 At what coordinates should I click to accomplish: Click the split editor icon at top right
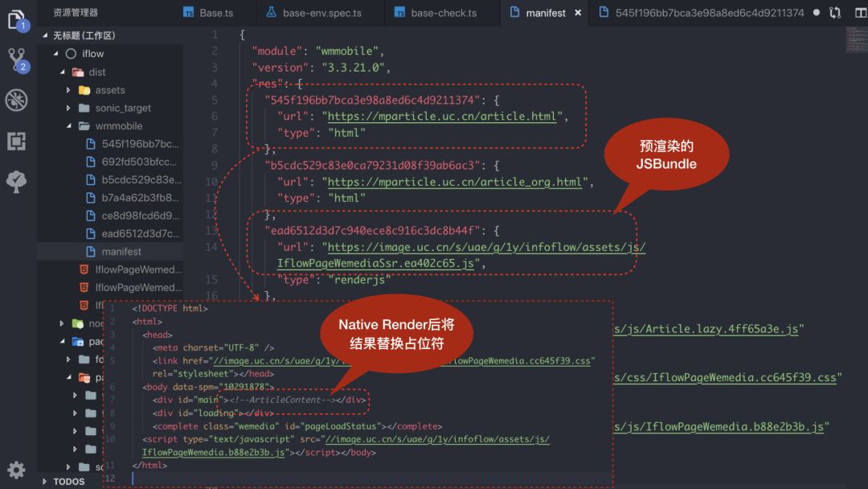[x=860, y=12]
